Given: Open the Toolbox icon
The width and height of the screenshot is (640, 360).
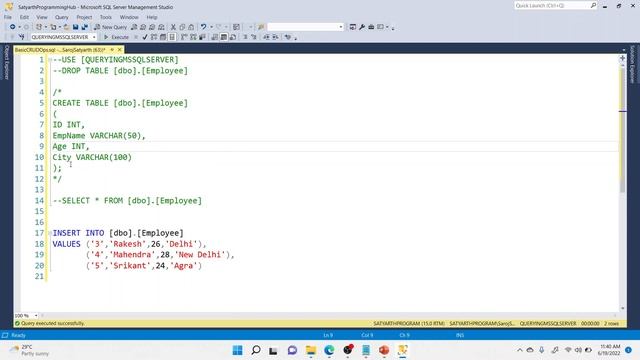Looking at the screenshot, I should (x=371, y=27).
